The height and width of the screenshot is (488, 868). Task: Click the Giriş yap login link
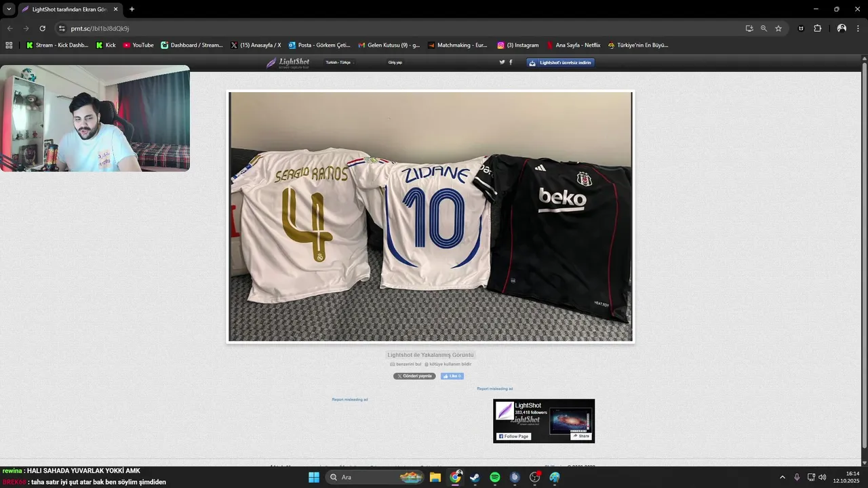click(x=395, y=62)
